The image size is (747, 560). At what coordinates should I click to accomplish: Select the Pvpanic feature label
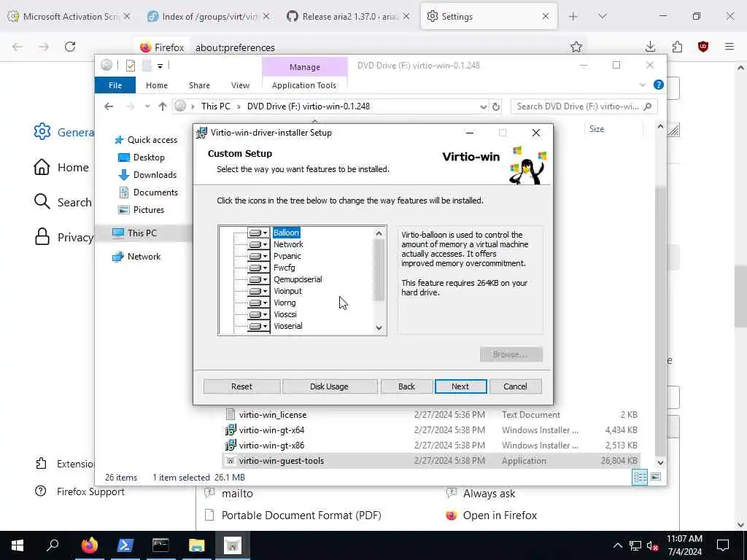(x=287, y=256)
